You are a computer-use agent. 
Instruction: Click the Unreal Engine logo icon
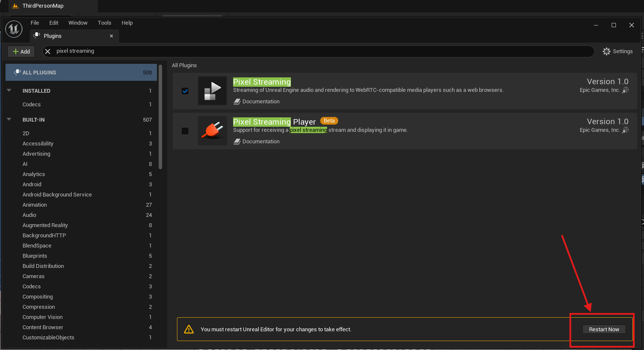14,29
